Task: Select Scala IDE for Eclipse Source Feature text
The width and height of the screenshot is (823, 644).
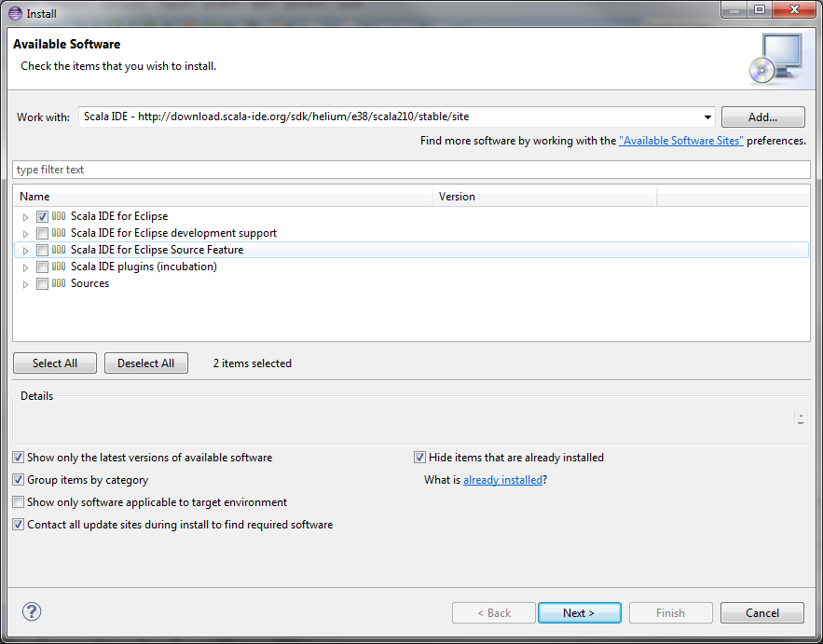Action: pyautogui.click(x=157, y=250)
